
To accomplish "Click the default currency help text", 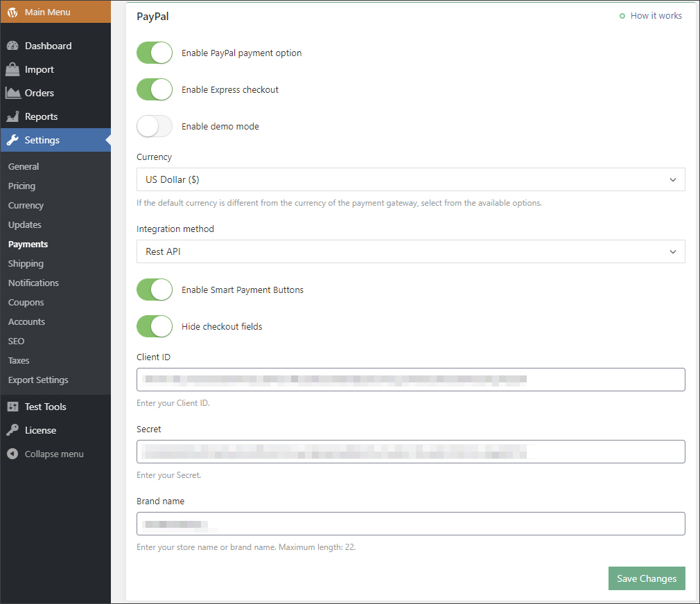I will tap(340, 203).
